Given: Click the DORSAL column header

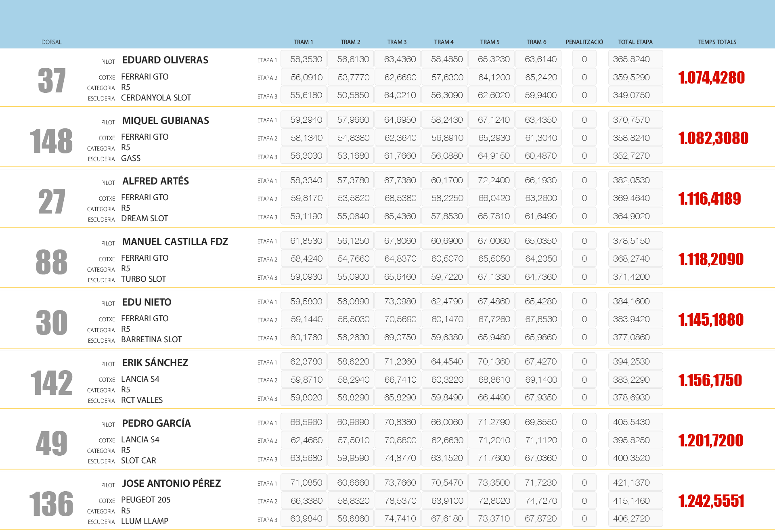Looking at the screenshot, I should click(51, 42).
